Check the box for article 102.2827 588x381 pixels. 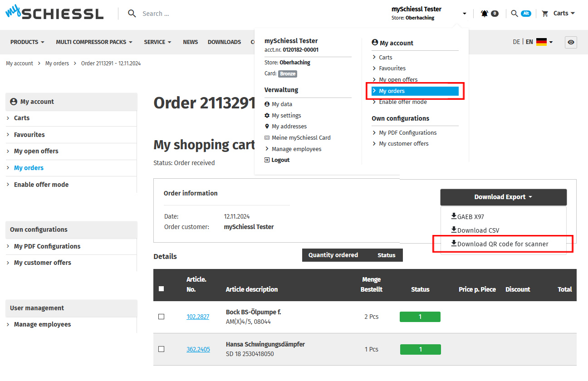point(161,317)
